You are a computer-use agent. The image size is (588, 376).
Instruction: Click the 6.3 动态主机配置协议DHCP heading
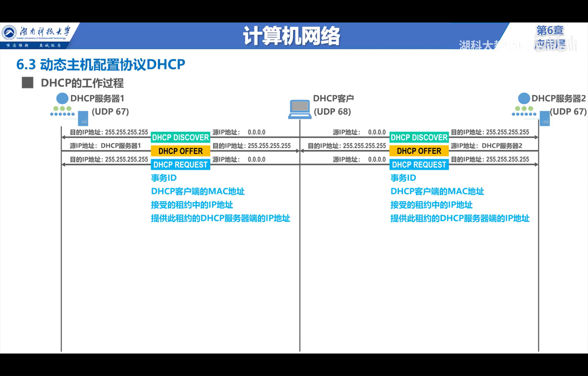(x=101, y=65)
